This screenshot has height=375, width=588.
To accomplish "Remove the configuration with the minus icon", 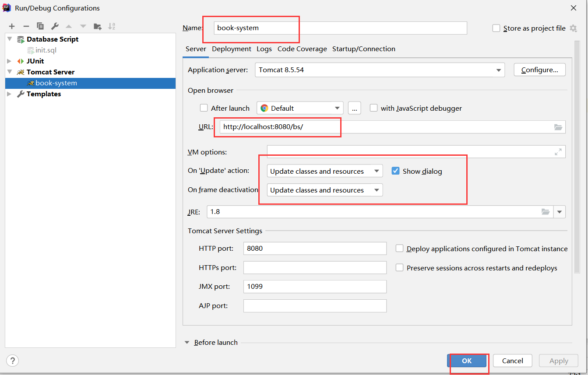I will (26, 26).
